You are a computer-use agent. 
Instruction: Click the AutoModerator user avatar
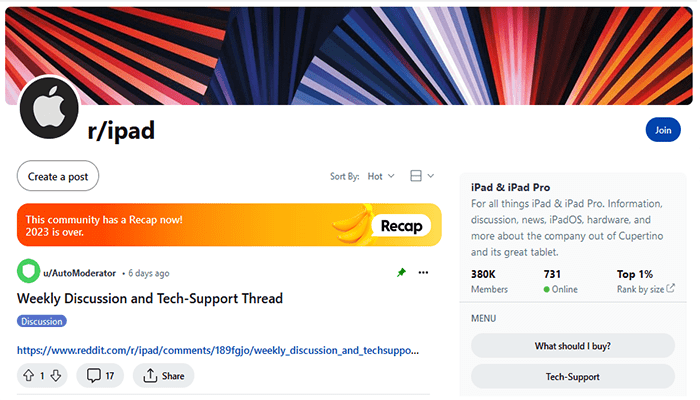point(28,272)
